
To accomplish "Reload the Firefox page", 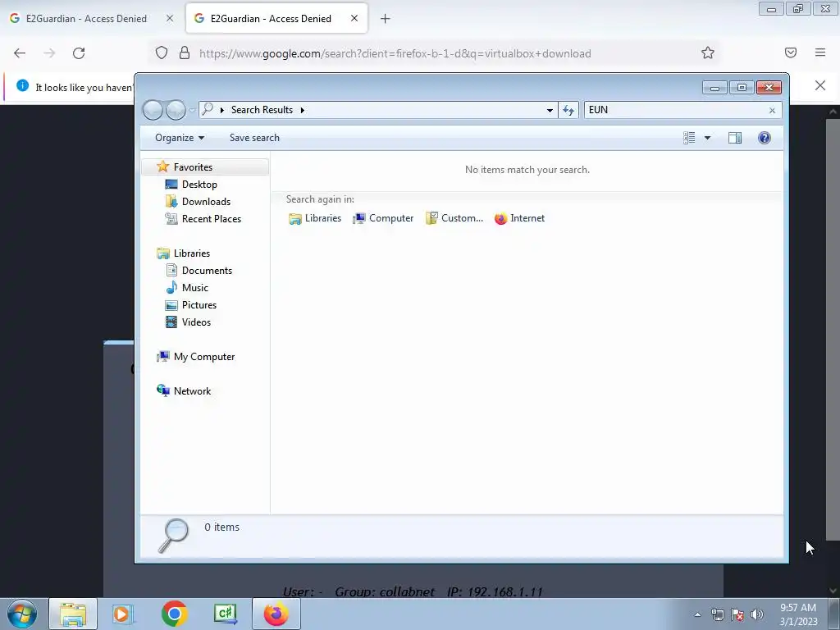I will coord(79,53).
